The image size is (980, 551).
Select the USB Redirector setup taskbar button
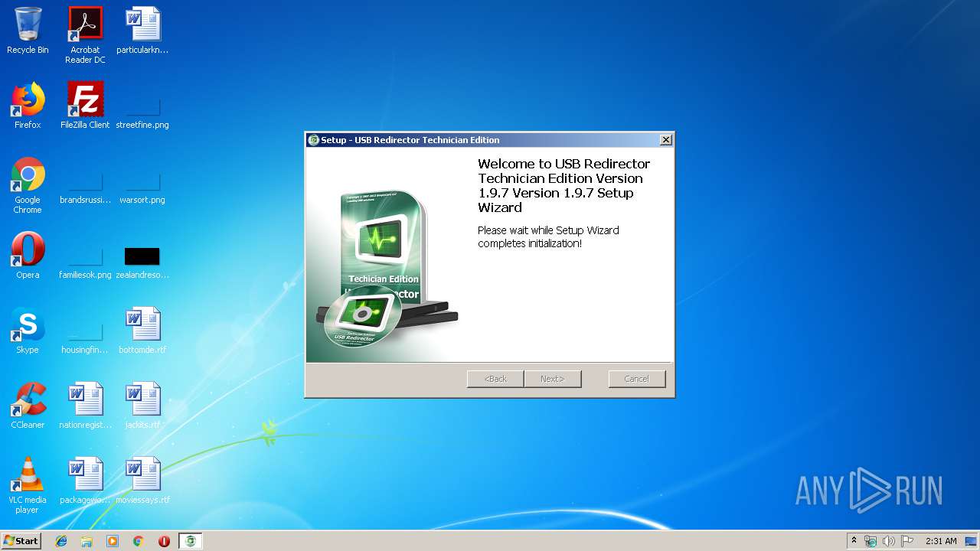click(191, 541)
